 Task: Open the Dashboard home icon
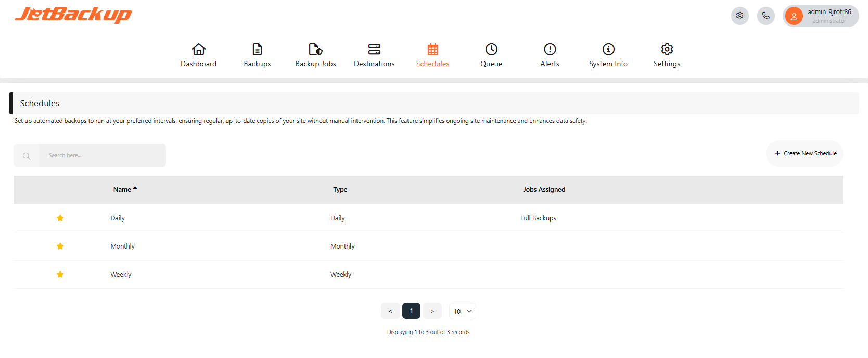tap(198, 50)
